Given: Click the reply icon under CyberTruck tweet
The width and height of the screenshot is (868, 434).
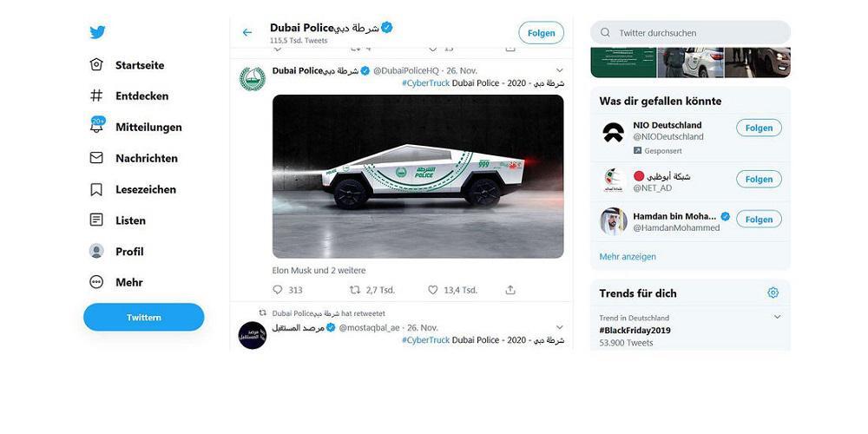Looking at the screenshot, I should [x=279, y=290].
